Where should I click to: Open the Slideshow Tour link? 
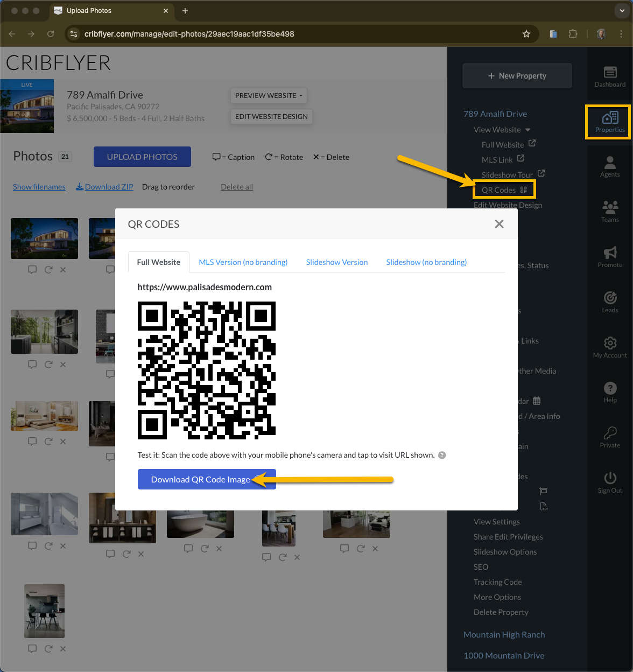(x=513, y=174)
